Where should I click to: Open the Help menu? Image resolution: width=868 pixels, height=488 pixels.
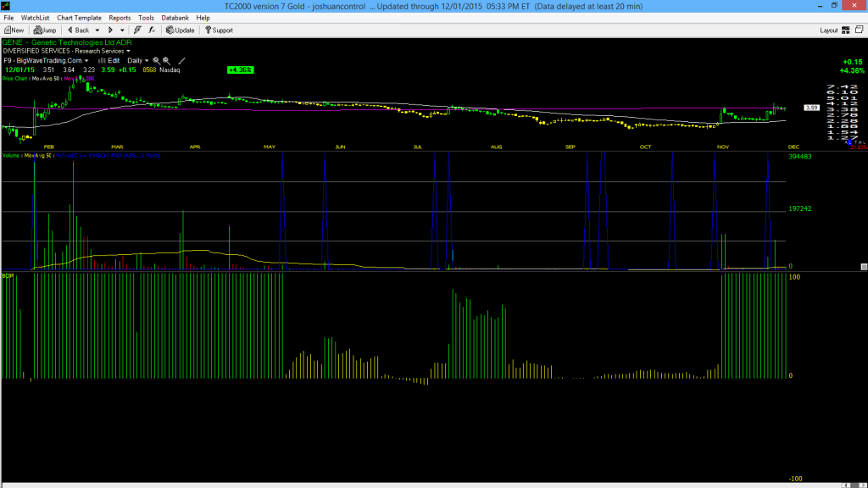pos(203,18)
